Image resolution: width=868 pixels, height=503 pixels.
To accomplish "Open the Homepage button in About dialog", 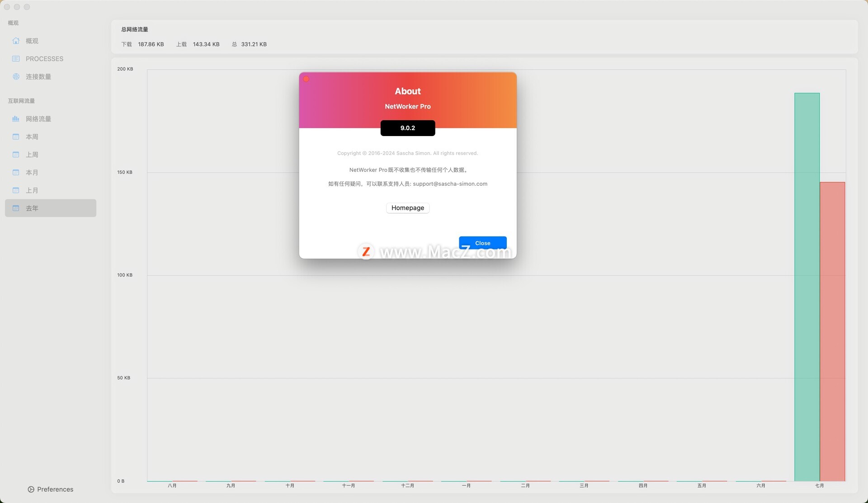I will [407, 208].
